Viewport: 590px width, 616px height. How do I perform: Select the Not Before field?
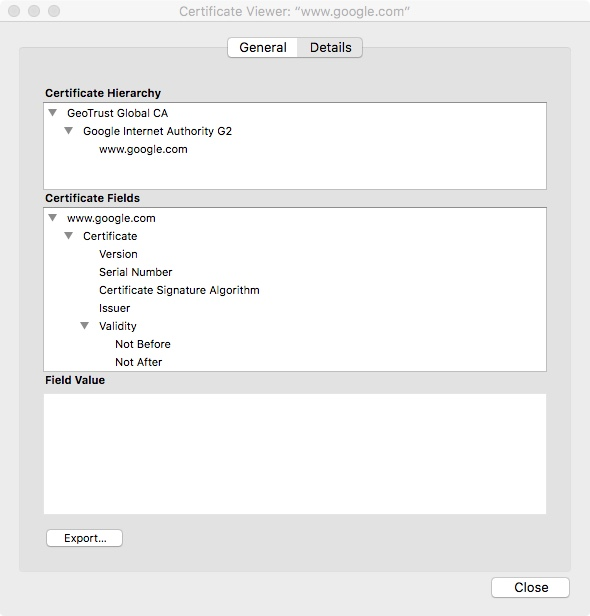click(x=143, y=344)
